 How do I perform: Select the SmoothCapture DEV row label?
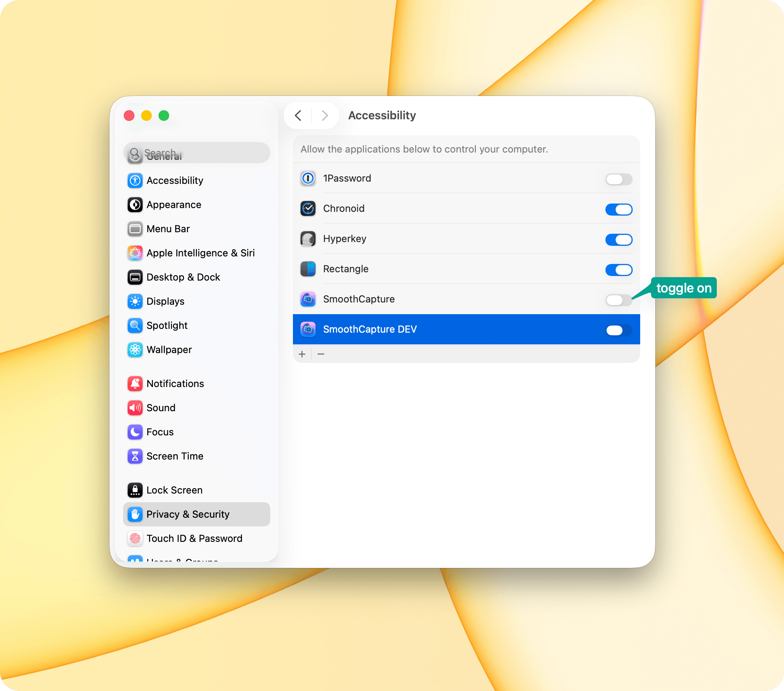pos(370,329)
